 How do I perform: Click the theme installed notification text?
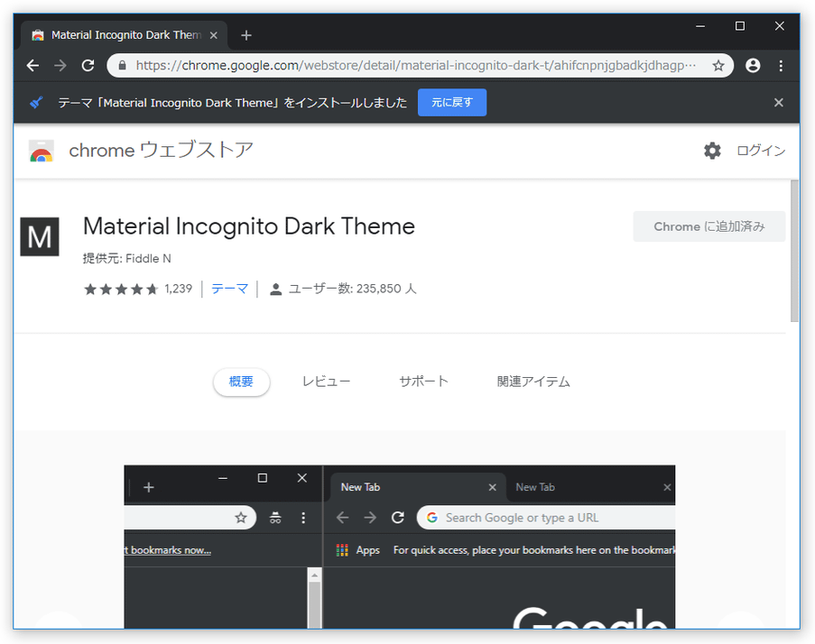click(x=232, y=103)
